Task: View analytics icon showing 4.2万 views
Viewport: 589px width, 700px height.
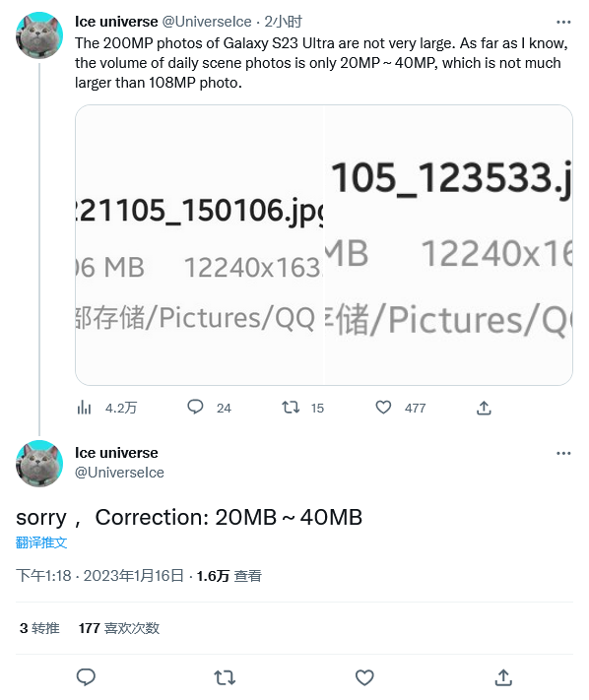Action: 84,408
